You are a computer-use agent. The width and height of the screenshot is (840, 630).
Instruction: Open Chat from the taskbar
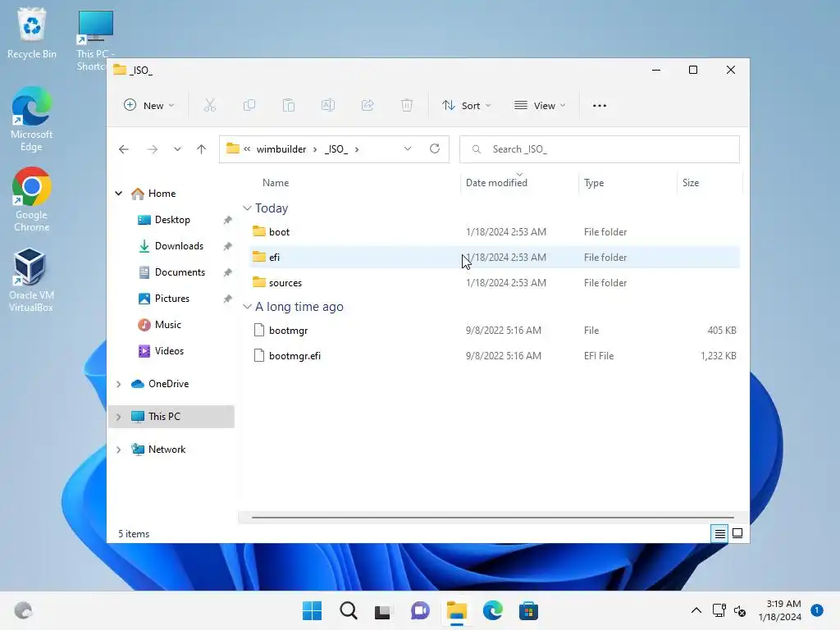click(420, 610)
